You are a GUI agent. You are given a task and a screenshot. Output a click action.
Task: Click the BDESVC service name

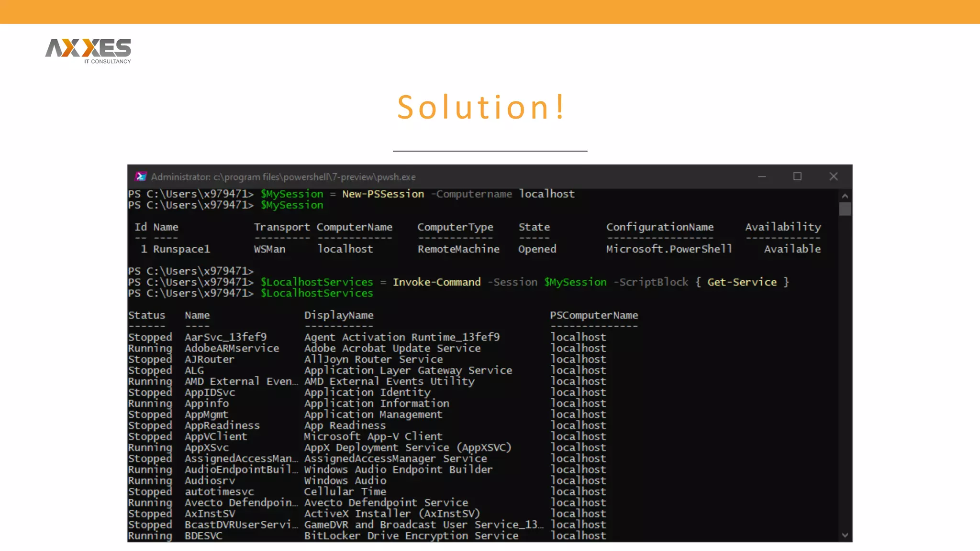(203, 536)
